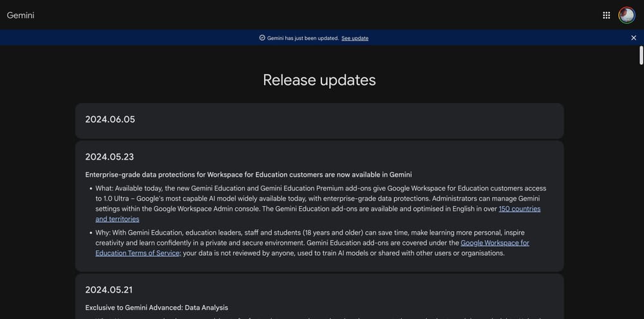
Task: Click the 'Release updates' page title
Action: [x=319, y=80]
